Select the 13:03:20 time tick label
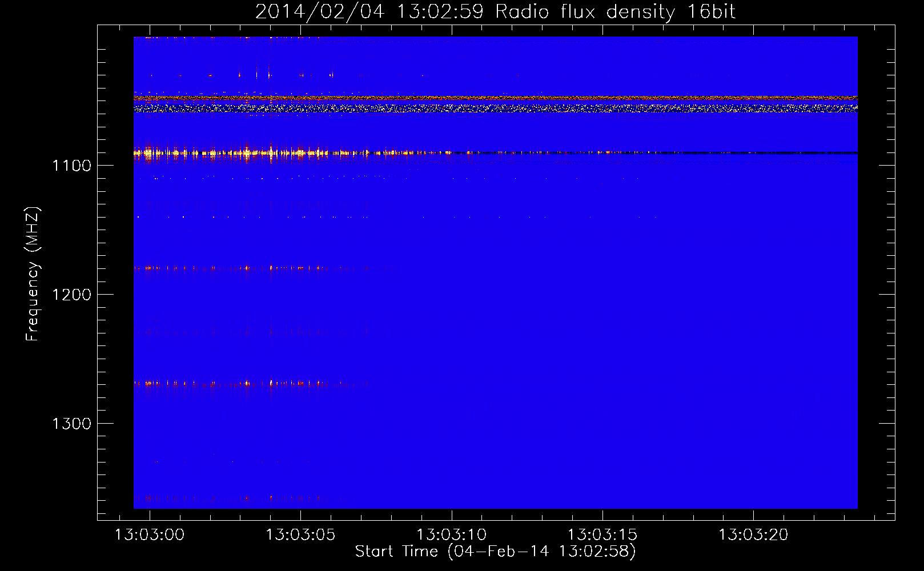 [x=753, y=535]
